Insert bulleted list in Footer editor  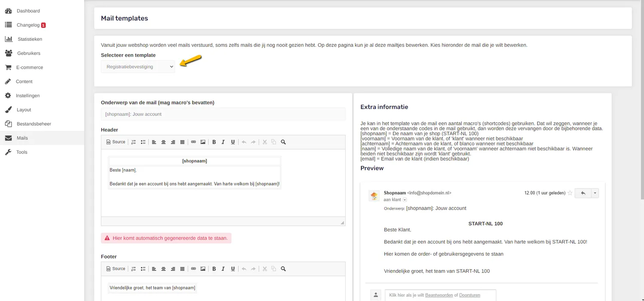click(x=143, y=269)
